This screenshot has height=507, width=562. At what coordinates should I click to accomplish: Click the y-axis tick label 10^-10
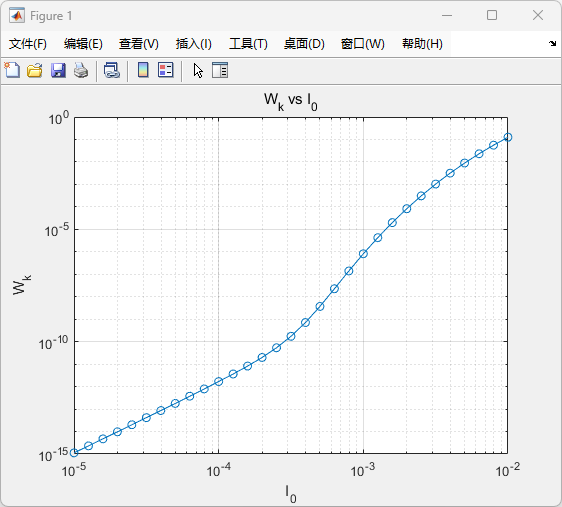53,343
